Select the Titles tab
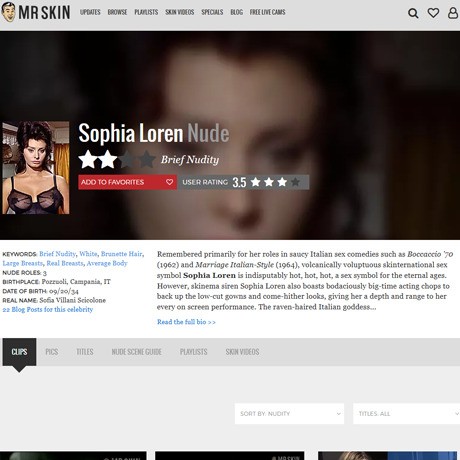 tap(85, 352)
